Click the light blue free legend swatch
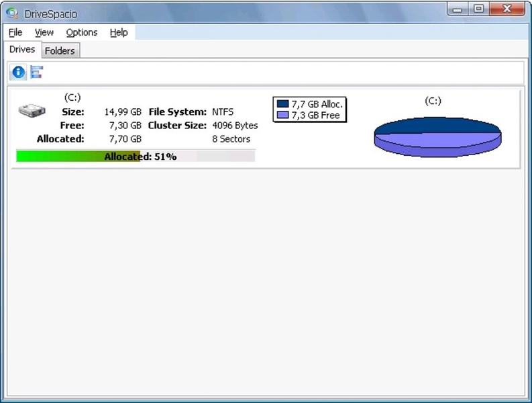The height and width of the screenshot is (403, 532). pos(282,115)
